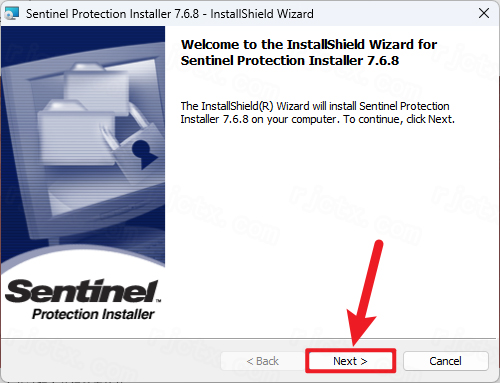Click the TM symbol beside the Sentinel logo
The height and width of the screenshot is (383, 500).
point(158,300)
